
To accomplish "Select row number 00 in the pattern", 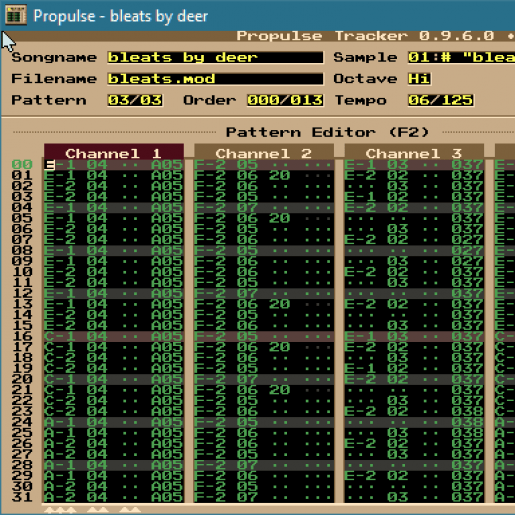I will (22, 165).
